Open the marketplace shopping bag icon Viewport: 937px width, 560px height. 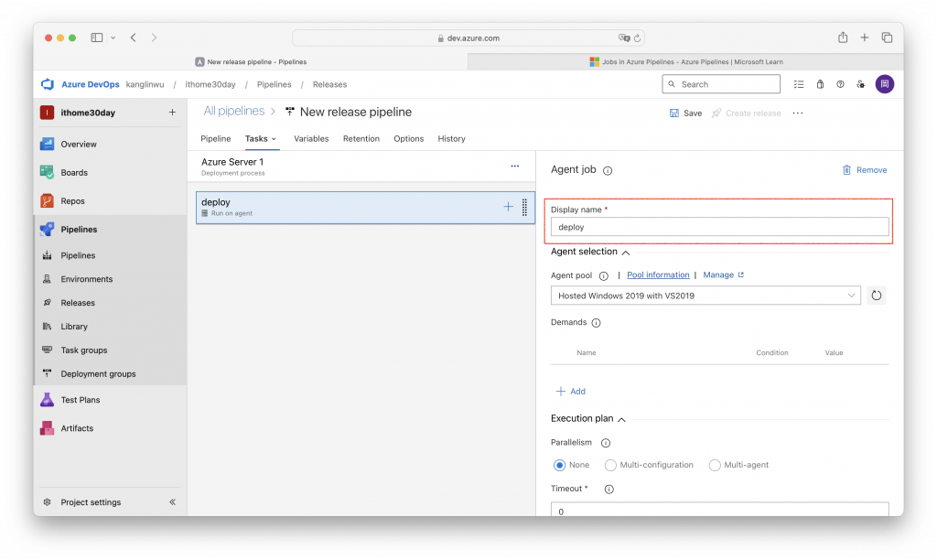tap(821, 84)
